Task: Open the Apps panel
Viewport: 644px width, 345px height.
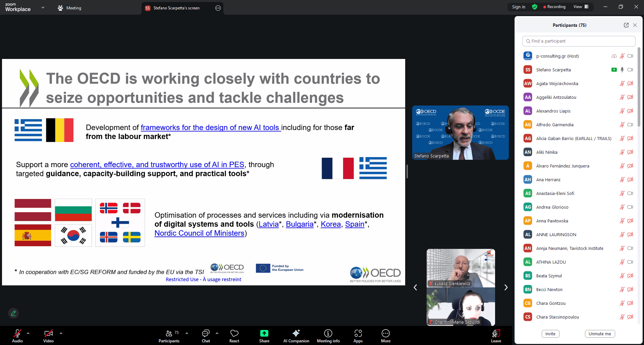Action: click(x=358, y=336)
